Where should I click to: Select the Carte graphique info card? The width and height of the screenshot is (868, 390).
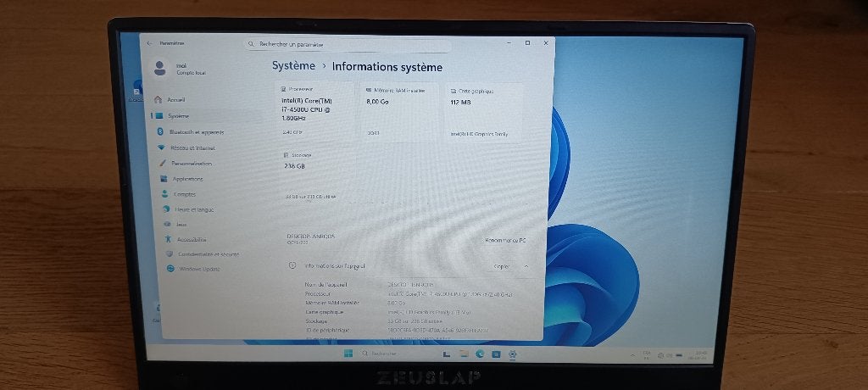pyautogui.click(x=484, y=113)
